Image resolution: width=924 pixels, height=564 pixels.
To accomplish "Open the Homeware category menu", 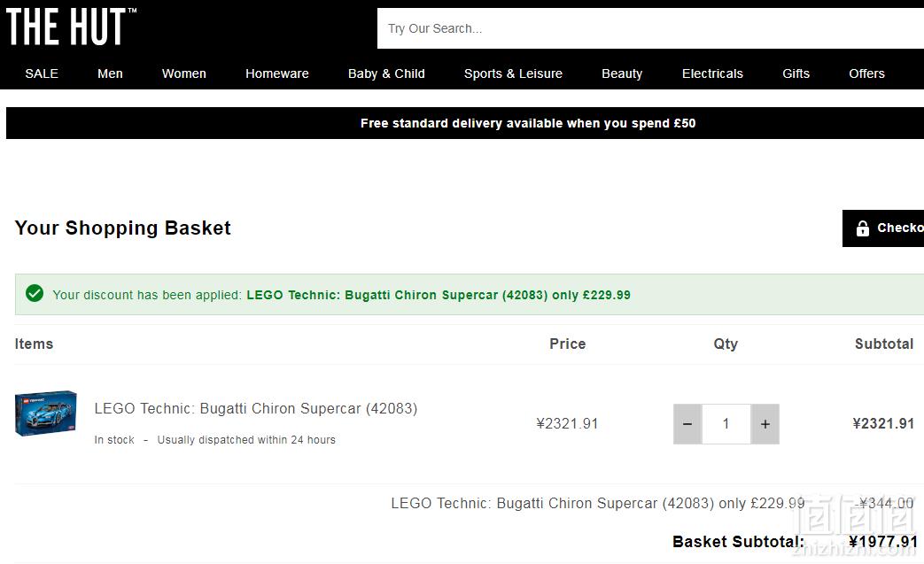I will click(x=277, y=73).
